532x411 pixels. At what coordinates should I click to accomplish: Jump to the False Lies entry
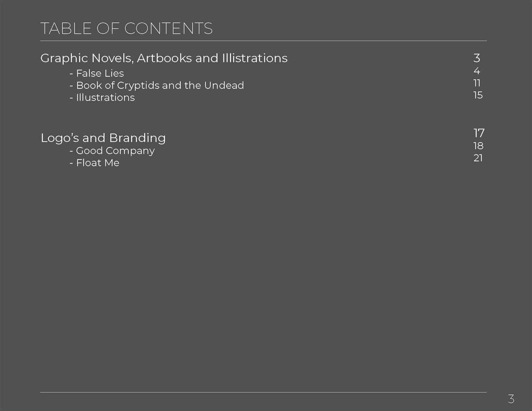coord(97,73)
